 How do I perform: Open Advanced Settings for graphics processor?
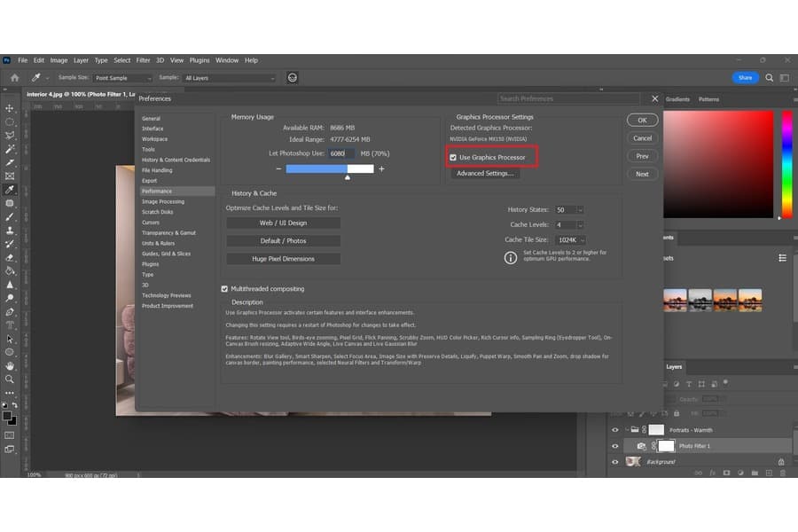(x=485, y=174)
